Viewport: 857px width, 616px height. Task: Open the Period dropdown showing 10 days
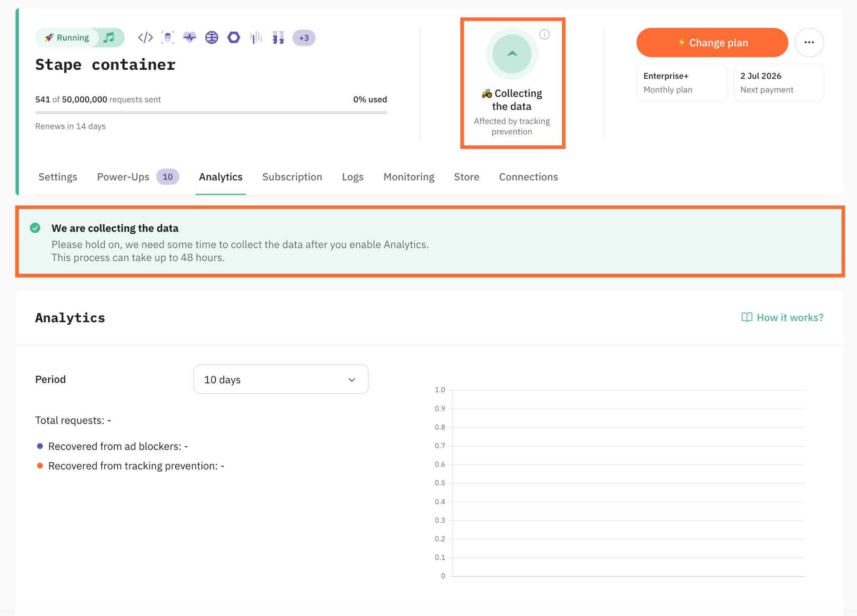point(281,379)
